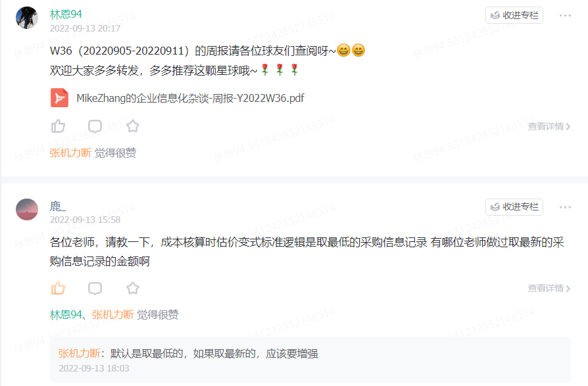This screenshot has width=588, height=386.
Task: Add 林恩94's post to column with 收进专栏
Action: (514, 15)
